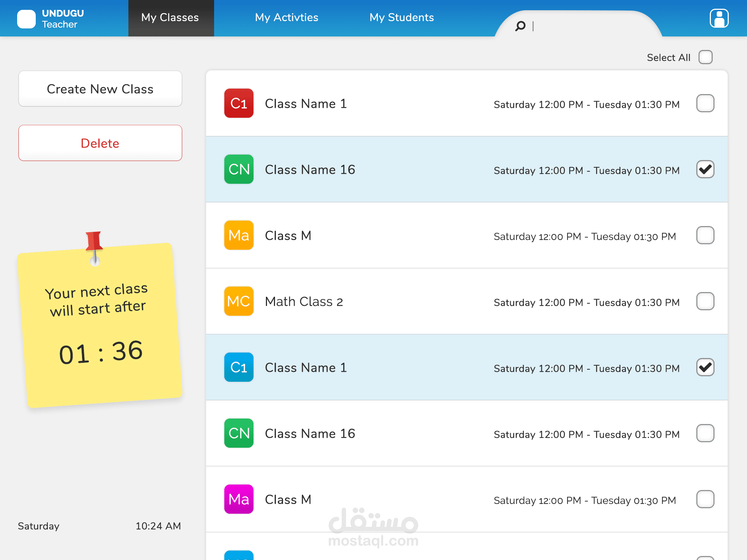Open the My Students tab
The height and width of the screenshot is (560, 747).
[x=401, y=17]
